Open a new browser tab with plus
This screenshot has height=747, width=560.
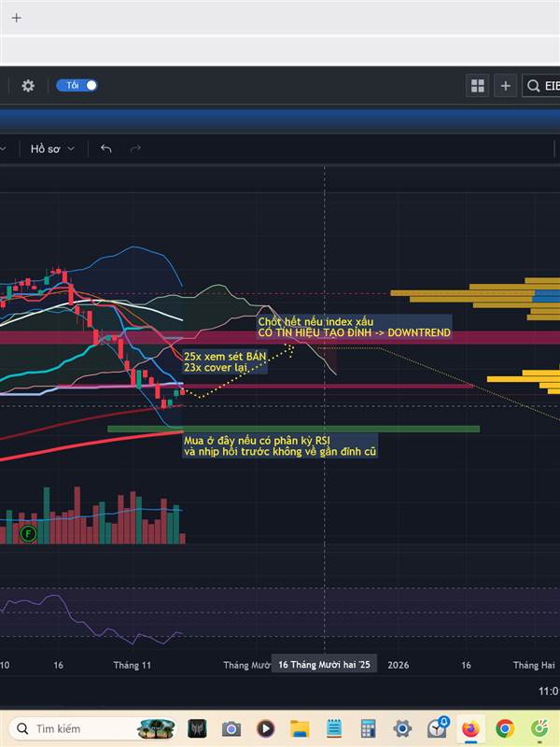[16, 18]
